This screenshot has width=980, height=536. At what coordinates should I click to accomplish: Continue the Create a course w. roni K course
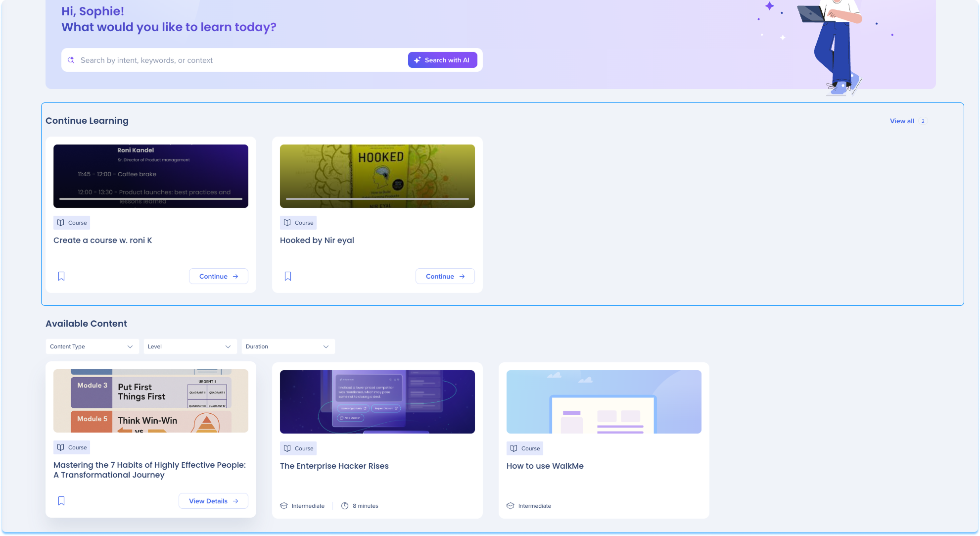coord(218,276)
